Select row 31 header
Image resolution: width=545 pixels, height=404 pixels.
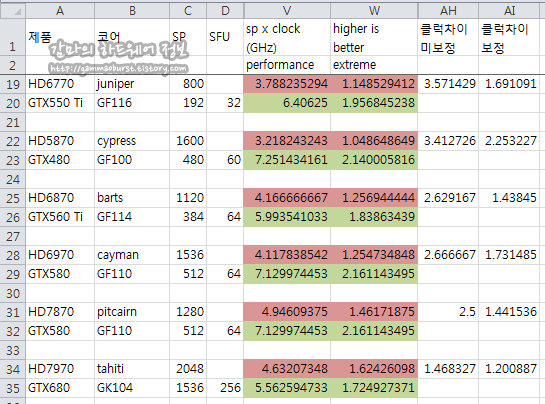pos(13,312)
